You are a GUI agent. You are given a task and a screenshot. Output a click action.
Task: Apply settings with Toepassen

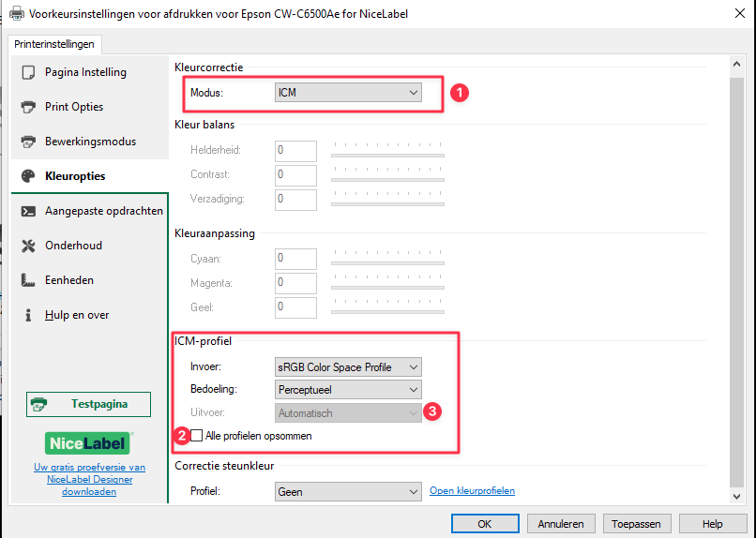pyautogui.click(x=637, y=524)
